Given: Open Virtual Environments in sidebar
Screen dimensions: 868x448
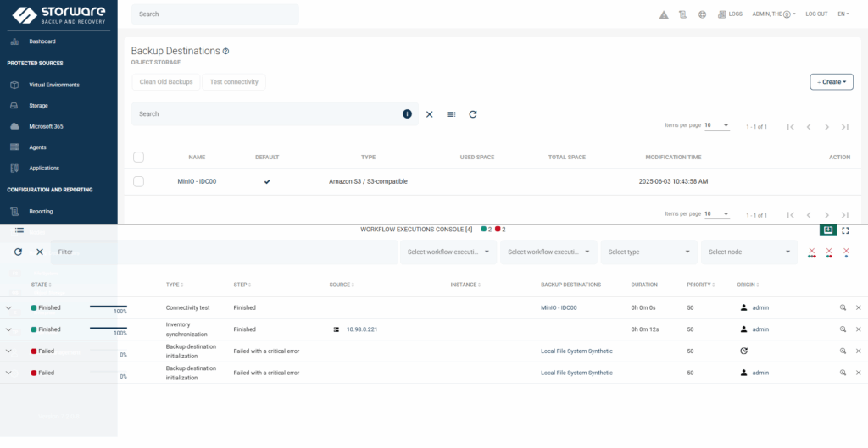Looking at the screenshot, I should [54, 85].
